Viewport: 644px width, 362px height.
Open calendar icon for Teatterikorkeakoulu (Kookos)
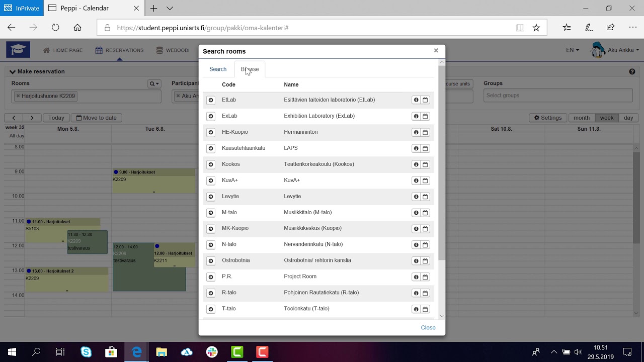click(x=425, y=164)
